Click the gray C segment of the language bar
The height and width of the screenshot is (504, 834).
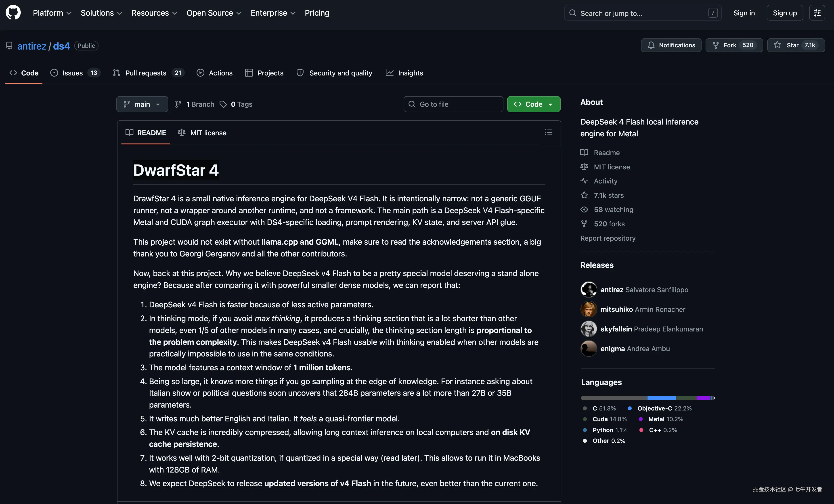(614, 398)
